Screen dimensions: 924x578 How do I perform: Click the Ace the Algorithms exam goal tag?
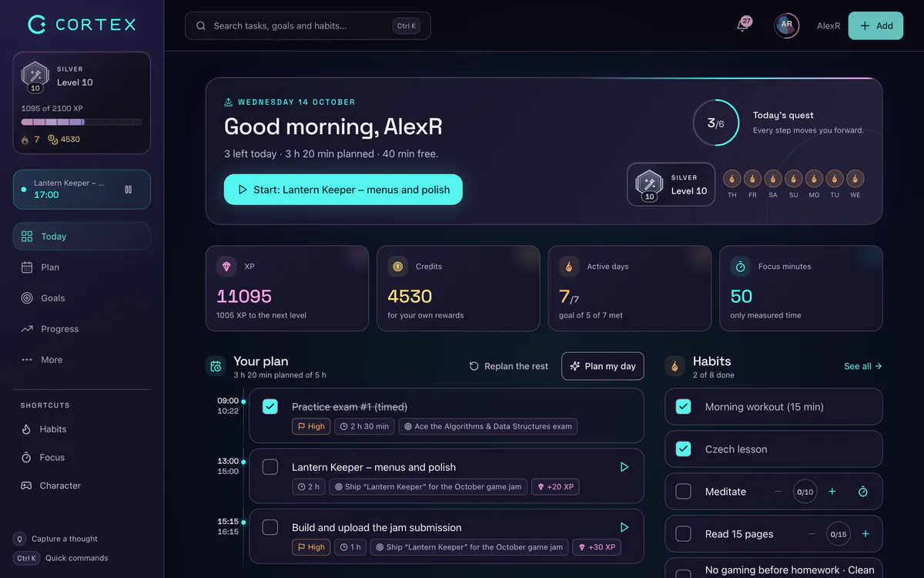pyautogui.click(x=487, y=426)
